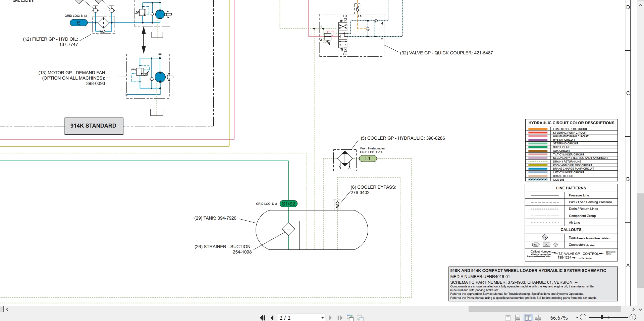Go to the next page
Image resolution: width=644 pixels, height=321 pixels.
tap(330, 318)
